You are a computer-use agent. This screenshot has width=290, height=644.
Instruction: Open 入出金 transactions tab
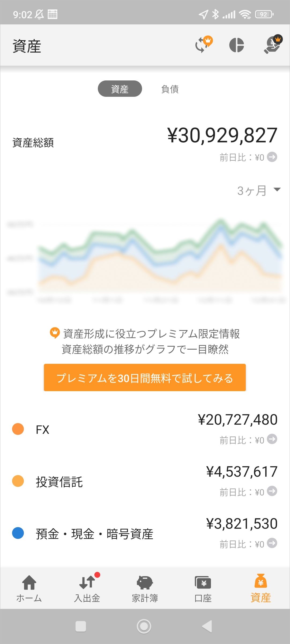(x=87, y=588)
